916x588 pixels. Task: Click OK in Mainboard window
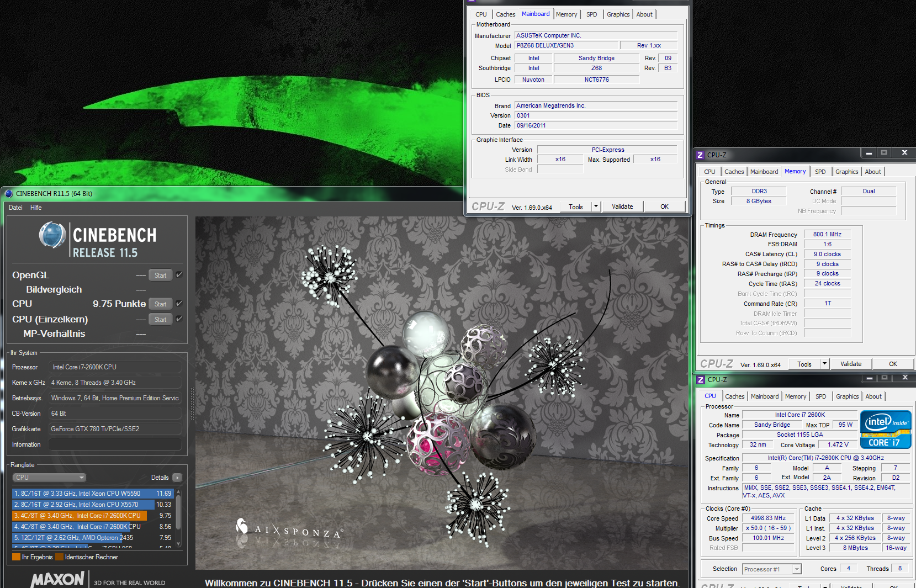664,206
